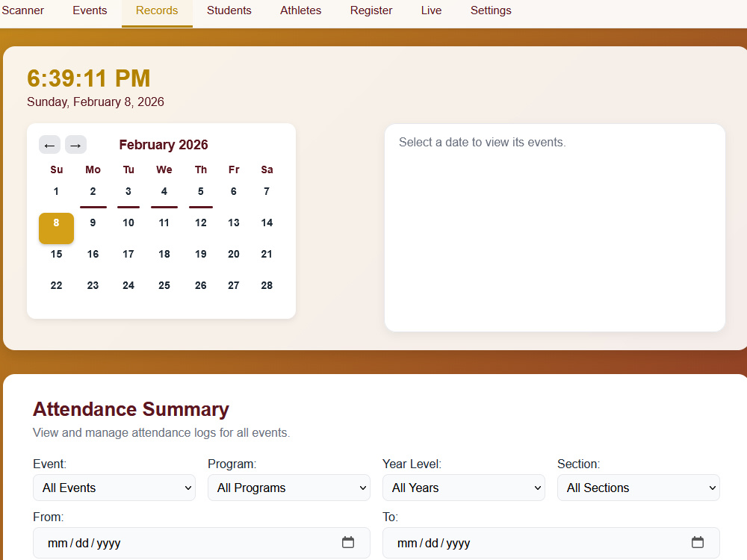Open the From date calendar picker icon

(348, 542)
